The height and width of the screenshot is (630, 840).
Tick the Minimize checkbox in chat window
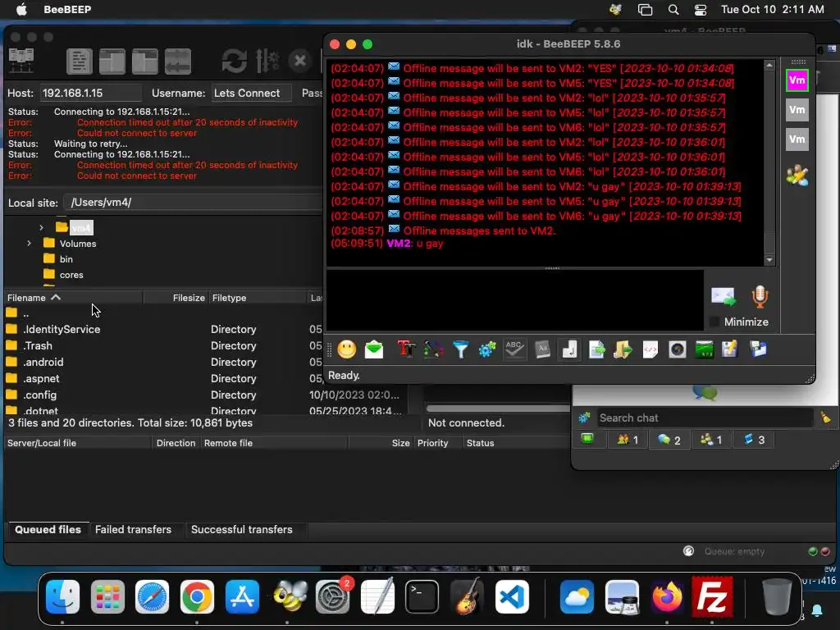click(x=714, y=322)
